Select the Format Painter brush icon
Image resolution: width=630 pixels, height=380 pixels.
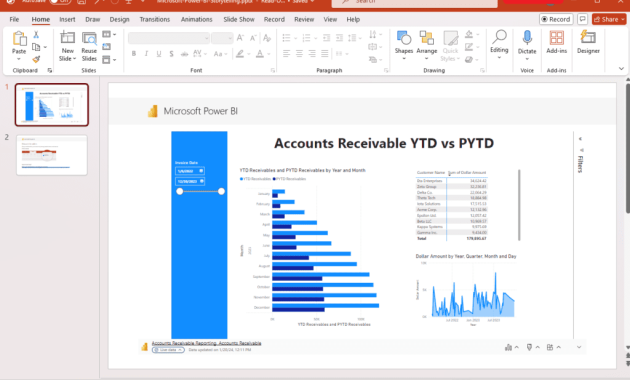tap(36, 59)
